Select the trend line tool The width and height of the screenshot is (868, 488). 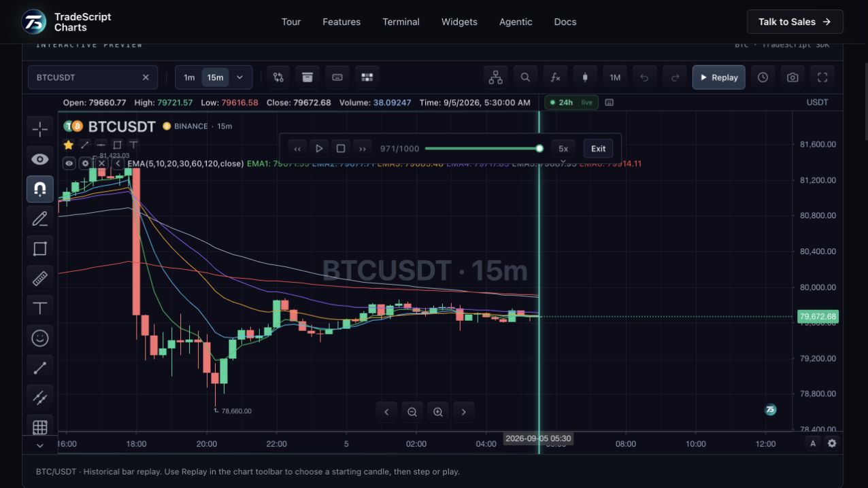(40, 368)
